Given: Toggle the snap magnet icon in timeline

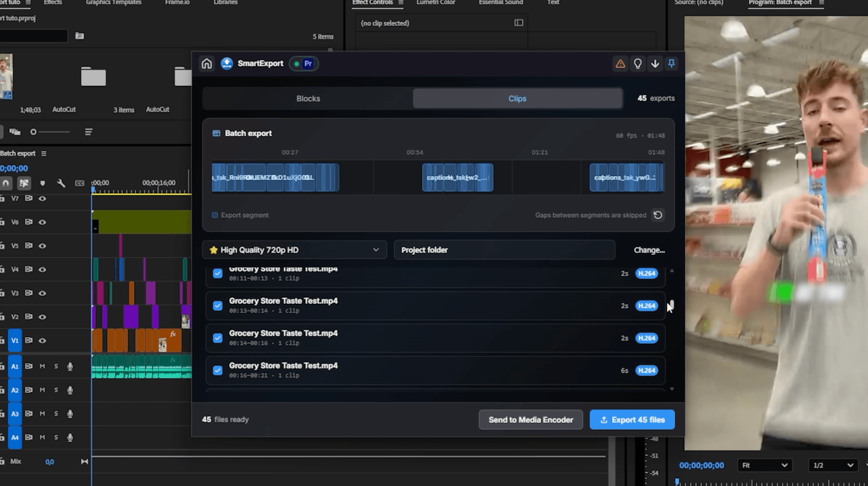Looking at the screenshot, I should [6, 183].
